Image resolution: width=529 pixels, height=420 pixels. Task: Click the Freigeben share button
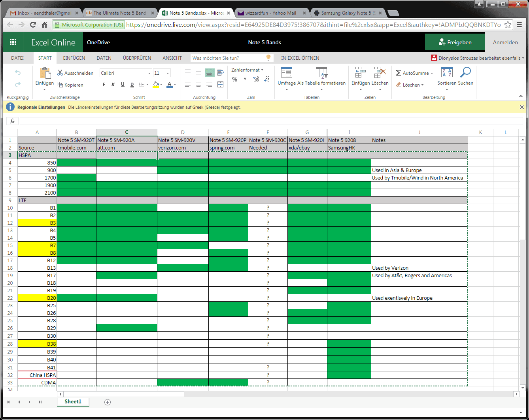pyautogui.click(x=455, y=42)
